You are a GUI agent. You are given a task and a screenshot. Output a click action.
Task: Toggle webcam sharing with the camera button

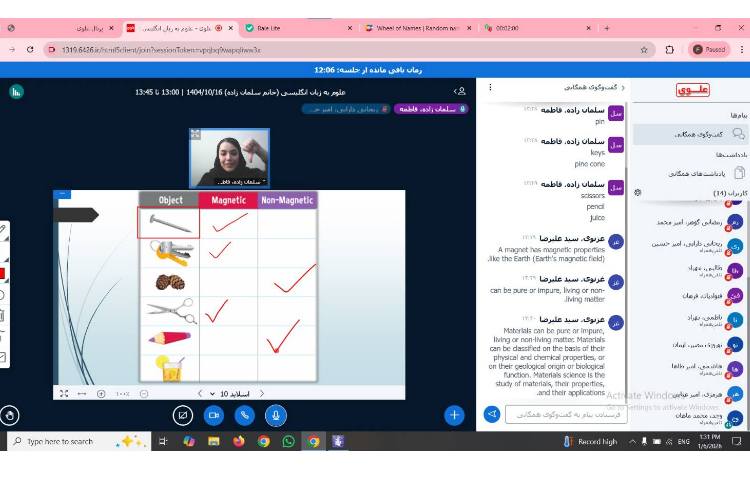tap(214, 415)
